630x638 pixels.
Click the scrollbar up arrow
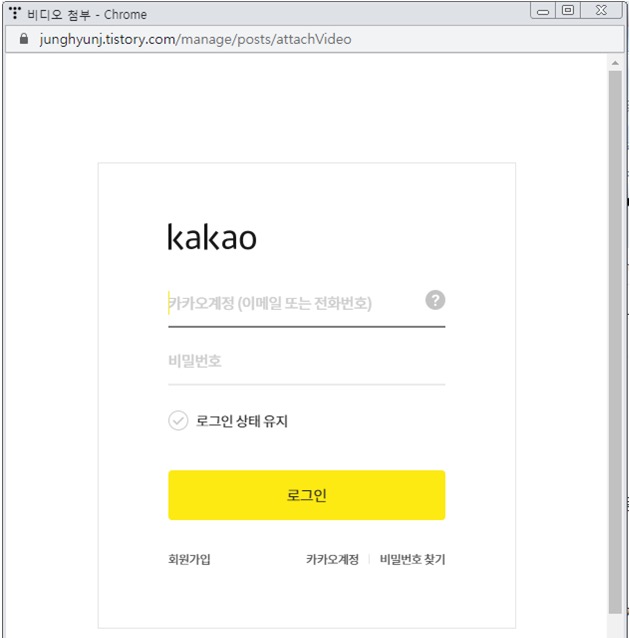point(615,63)
